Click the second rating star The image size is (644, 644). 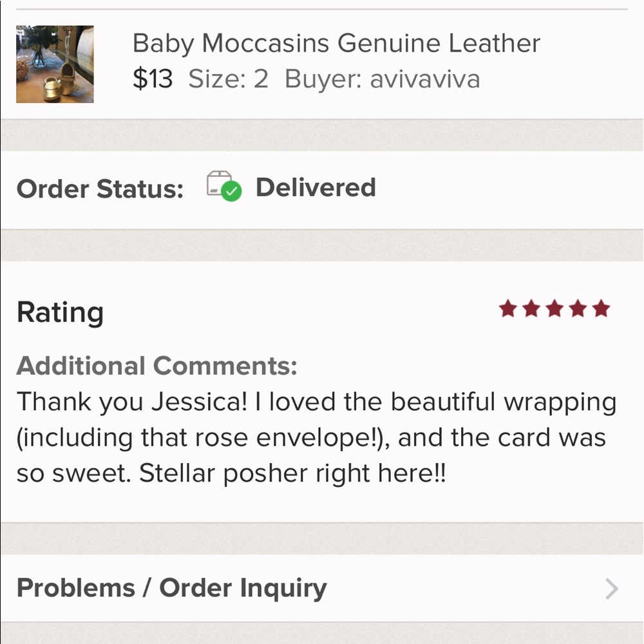click(x=531, y=308)
